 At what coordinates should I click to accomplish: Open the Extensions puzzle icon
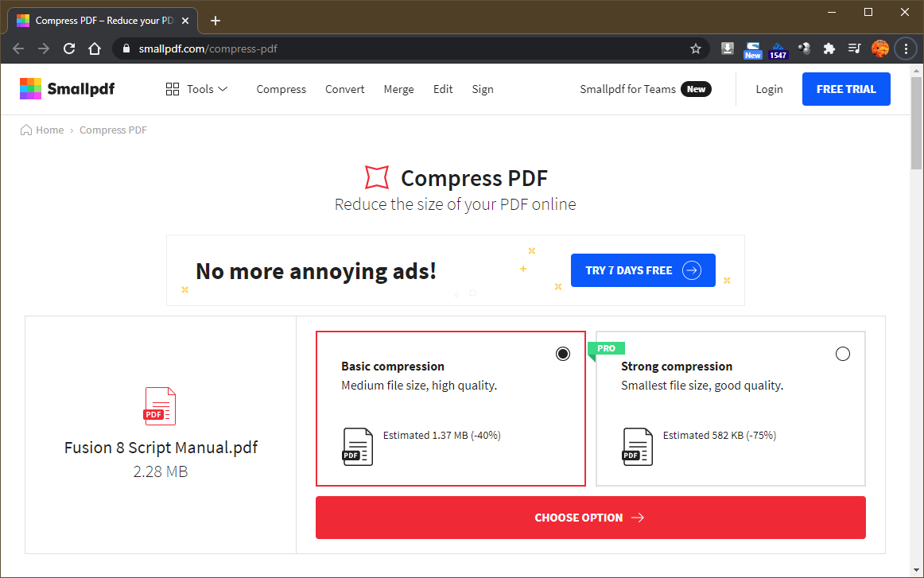tap(829, 49)
